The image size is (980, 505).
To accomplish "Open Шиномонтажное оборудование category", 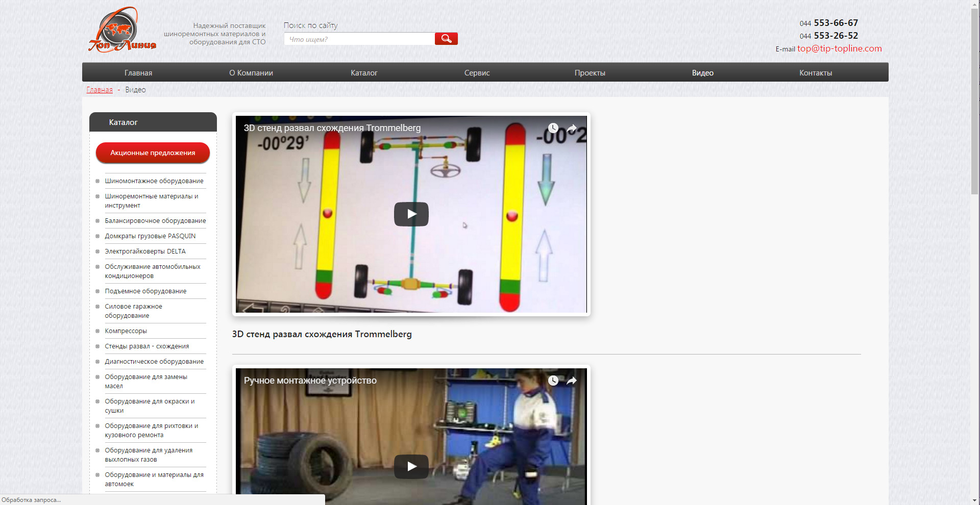I will pyautogui.click(x=154, y=181).
